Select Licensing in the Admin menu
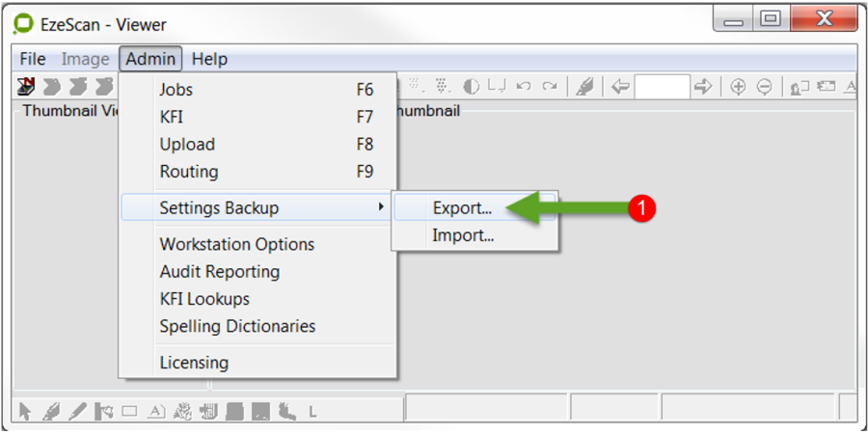This screenshot has height=434, width=868. tap(194, 363)
